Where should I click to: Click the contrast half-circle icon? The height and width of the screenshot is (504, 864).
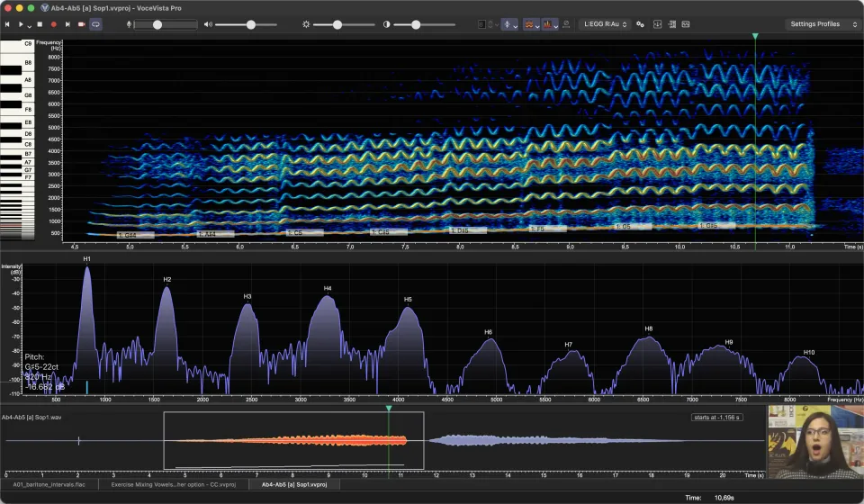click(386, 24)
